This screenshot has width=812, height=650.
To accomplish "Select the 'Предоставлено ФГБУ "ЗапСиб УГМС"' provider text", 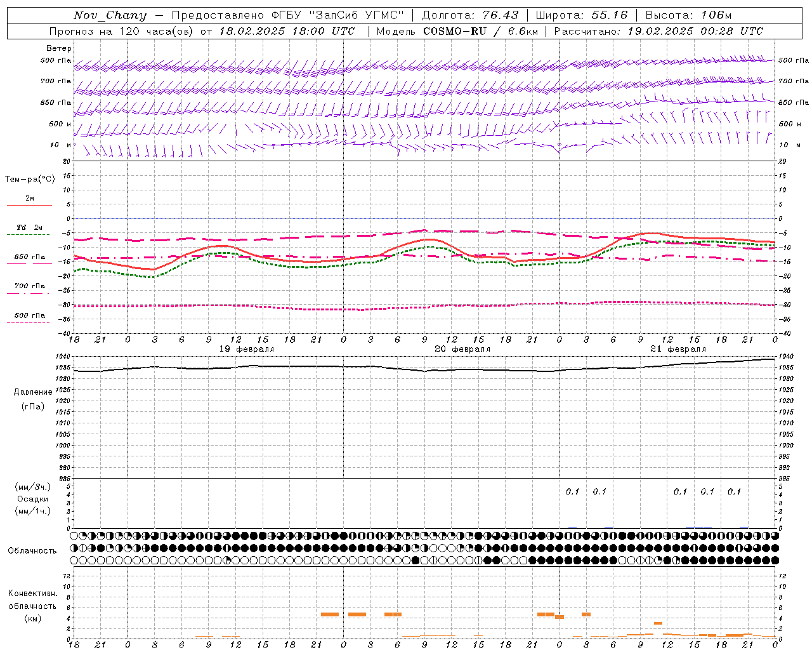I will pyautogui.click(x=288, y=15).
